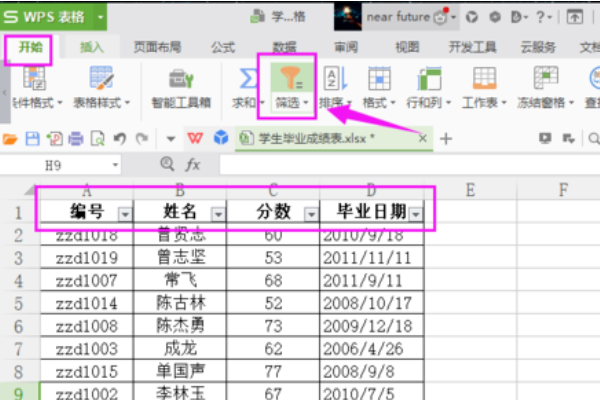Switch to the 插入 tab

click(x=92, y=47)
